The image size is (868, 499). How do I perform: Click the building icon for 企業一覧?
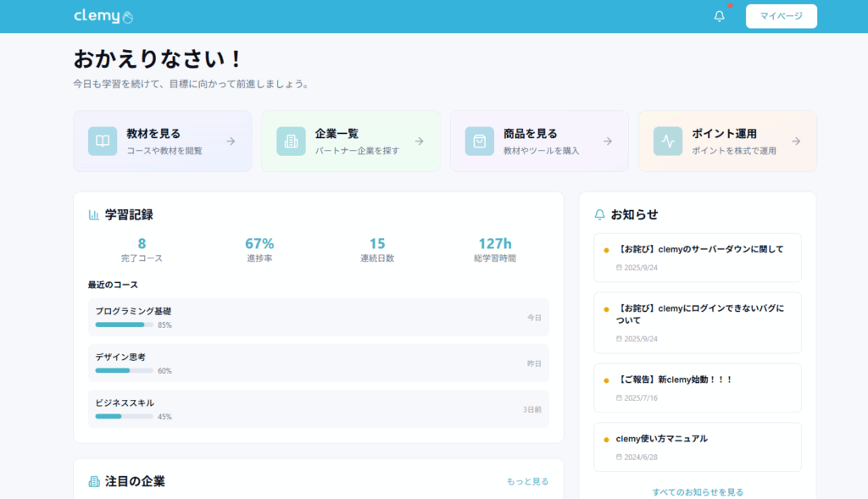[291, 141]
